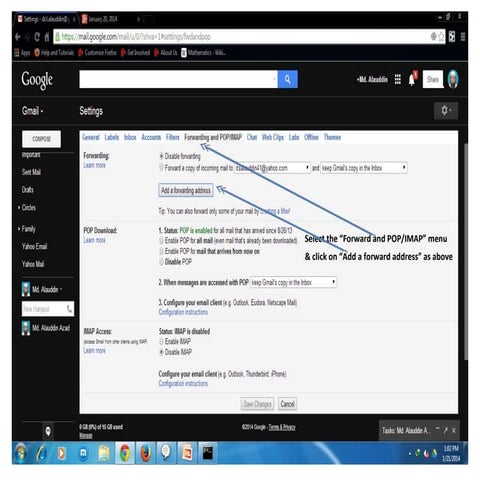Open the Windows Start button
Image resolution: width=480 pixels, height=480 pixels.
[21, 453]
